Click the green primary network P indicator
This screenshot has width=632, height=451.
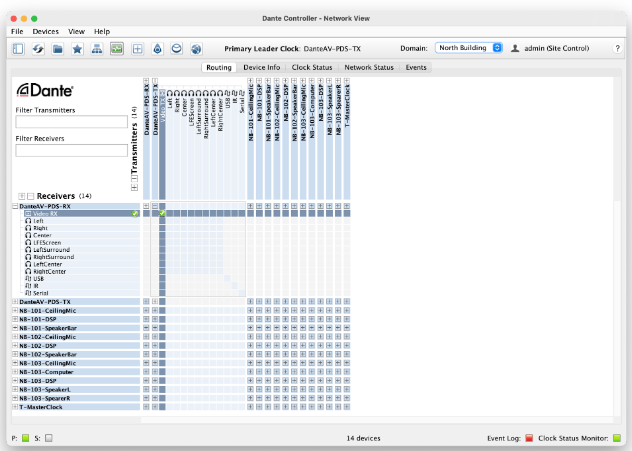click(25, 438)
